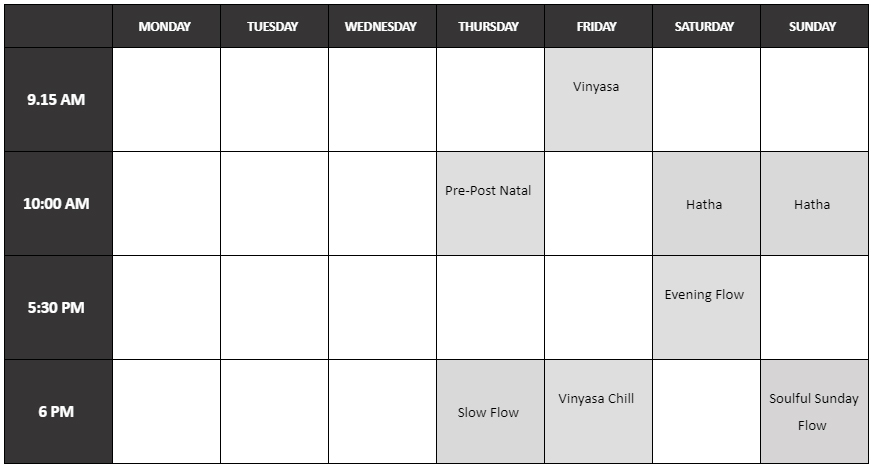
Task: Click the FRIDAY column header
Action: [x=598, y=26]
